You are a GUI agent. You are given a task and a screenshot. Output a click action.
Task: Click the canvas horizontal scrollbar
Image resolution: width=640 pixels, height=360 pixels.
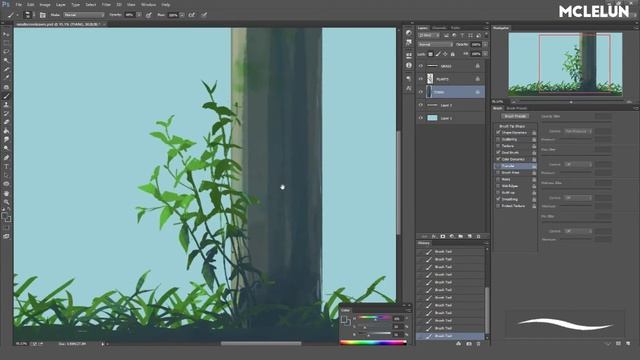(261, 344)
